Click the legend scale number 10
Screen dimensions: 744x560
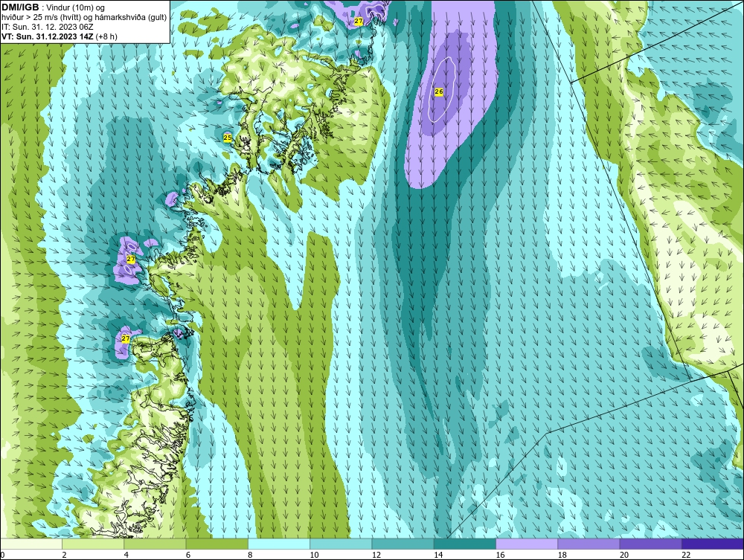(x=314, y=556)
